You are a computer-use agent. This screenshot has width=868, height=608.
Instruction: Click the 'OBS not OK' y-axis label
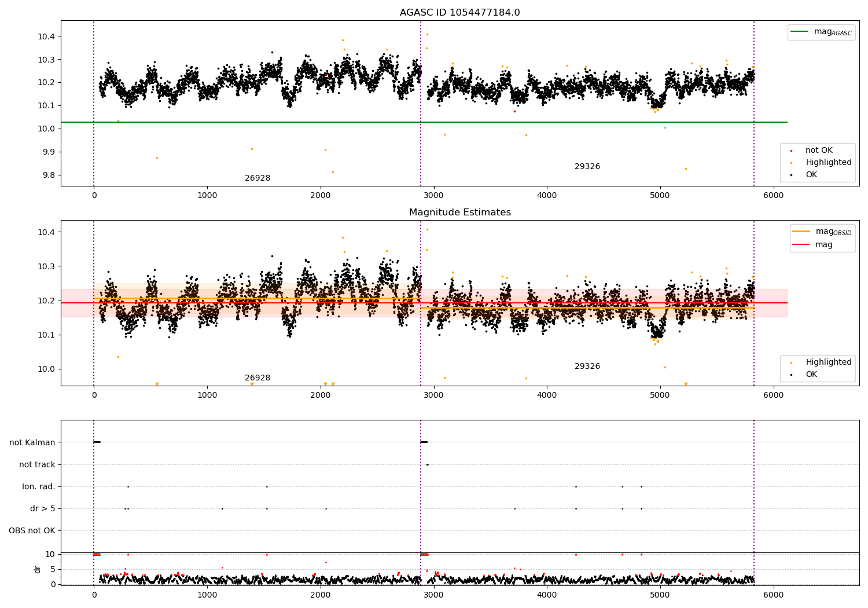[32, 531]
